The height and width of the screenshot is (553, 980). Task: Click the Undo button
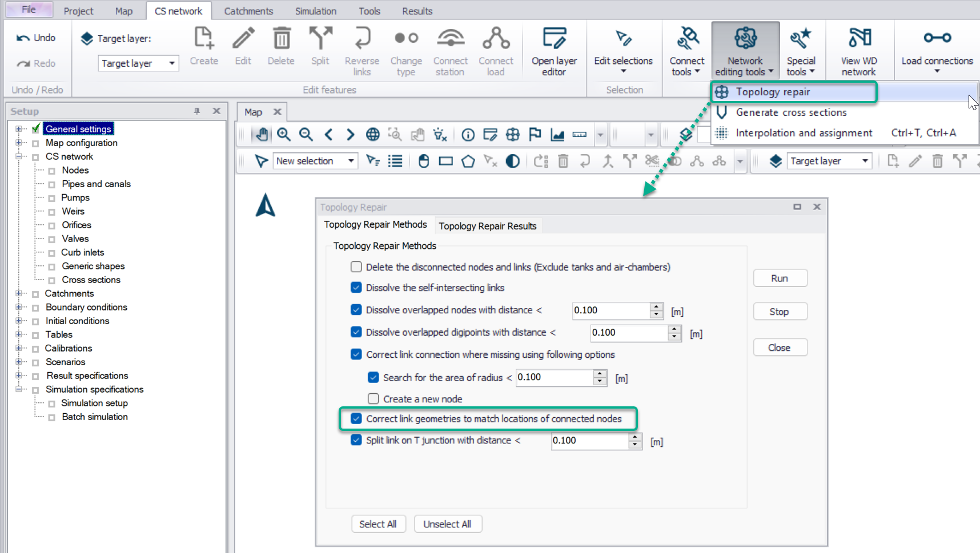pos(37,38)
